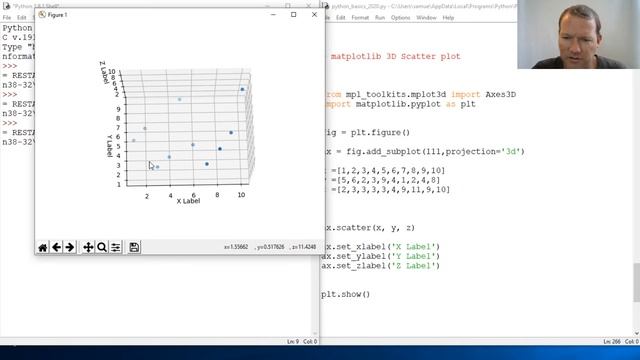Viewport: 640px width, 360px height.
Task: Reset the figure view with Home icon
Action: pos(42,247)
